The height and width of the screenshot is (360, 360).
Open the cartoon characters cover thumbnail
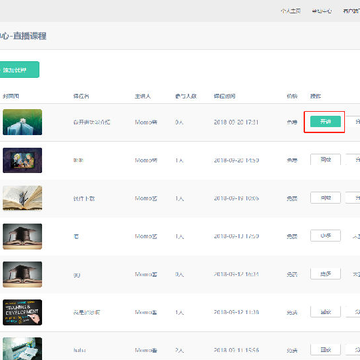[22, 160]
